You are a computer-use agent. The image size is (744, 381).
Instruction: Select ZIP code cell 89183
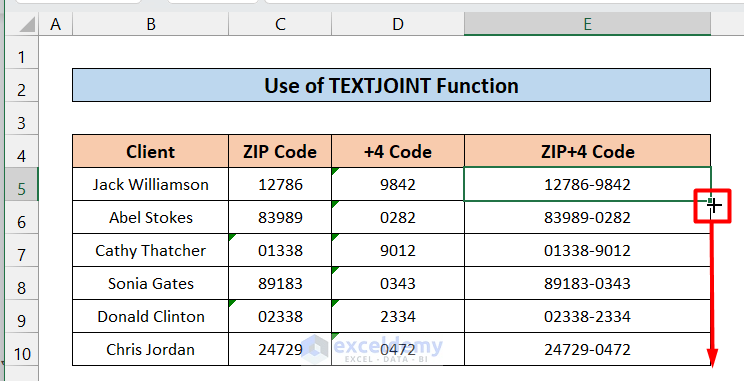tap(280, 283)
